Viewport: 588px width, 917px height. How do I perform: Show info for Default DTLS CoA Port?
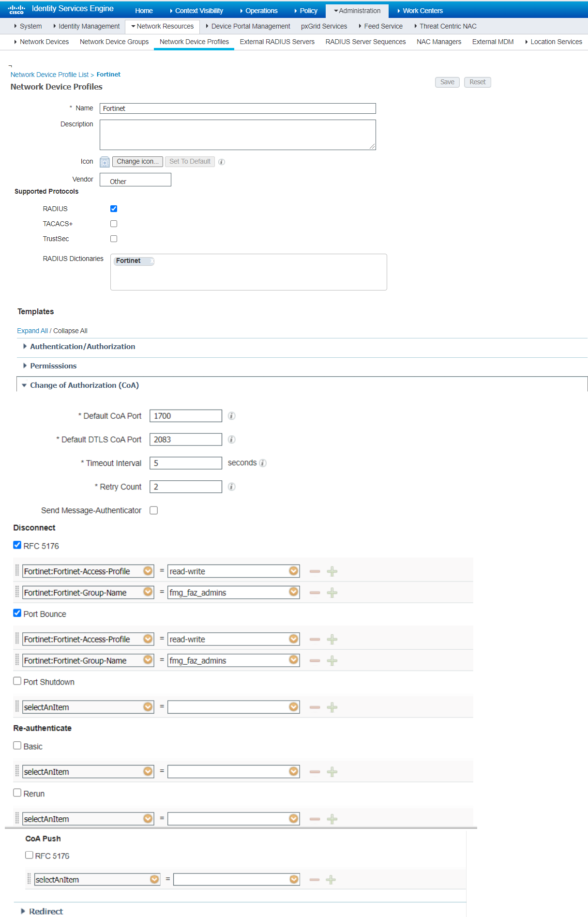[x=232, y=440]
